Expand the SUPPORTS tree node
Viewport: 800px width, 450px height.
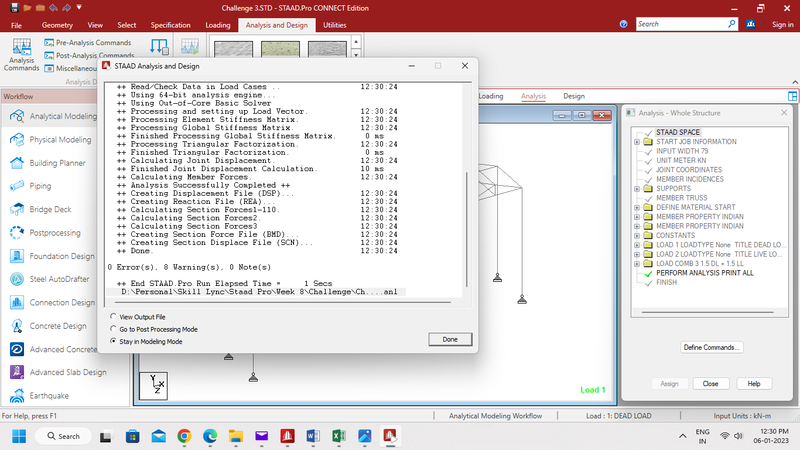point(636,188)
